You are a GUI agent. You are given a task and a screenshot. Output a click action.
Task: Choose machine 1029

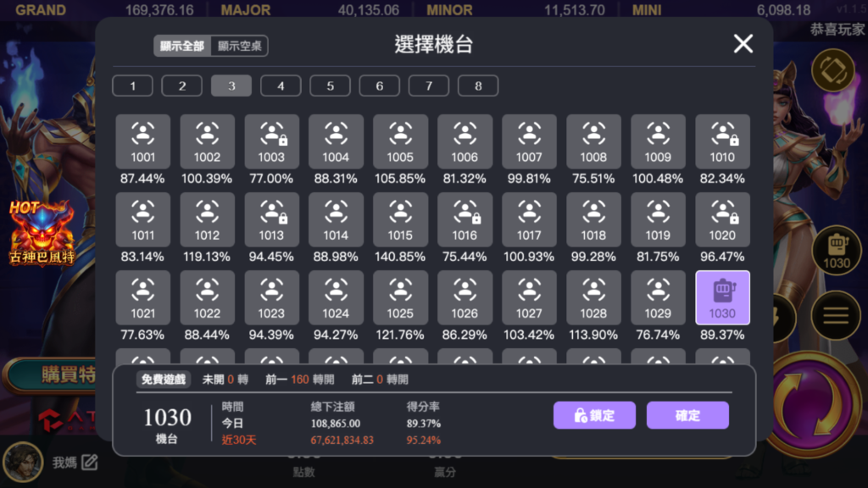tap(658, 297)
